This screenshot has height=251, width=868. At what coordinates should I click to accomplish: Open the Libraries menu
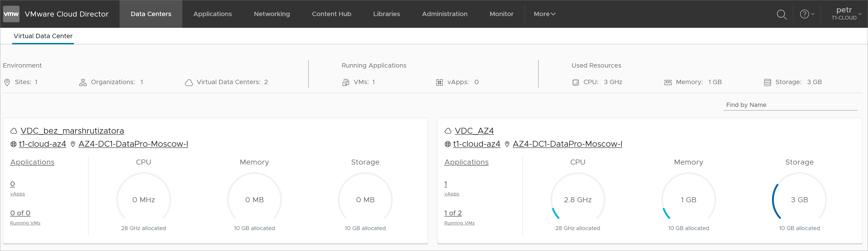[x=386, y=14]
